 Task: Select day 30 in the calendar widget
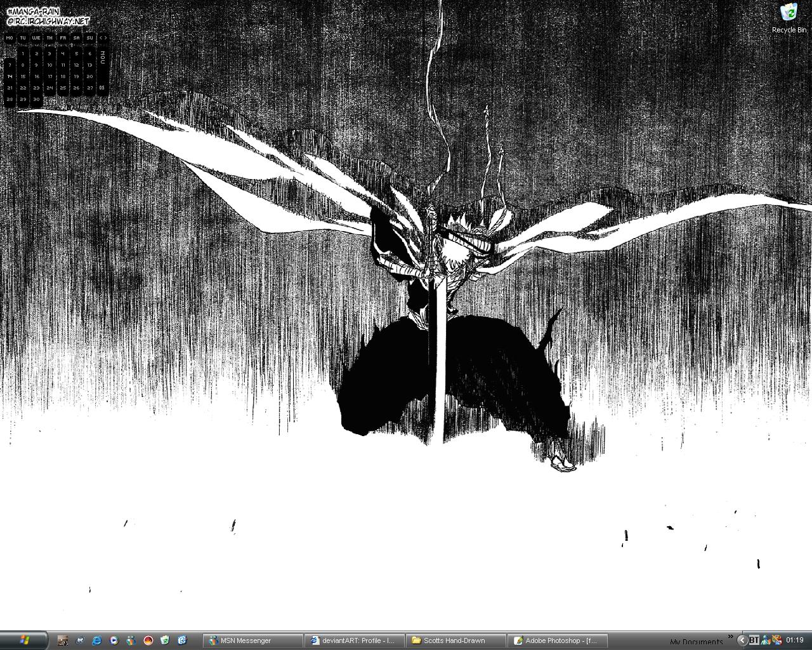36,99
